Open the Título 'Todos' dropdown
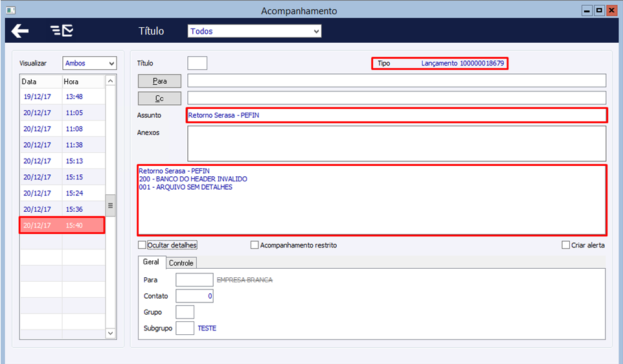The image size is (623, 364). [255, 31]
